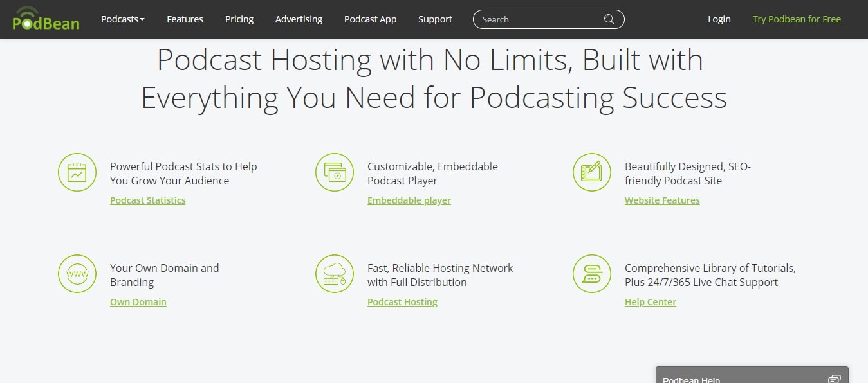Click the WWW own domain icon
This screenshot has width=868, height=383.
click(77, 274)
